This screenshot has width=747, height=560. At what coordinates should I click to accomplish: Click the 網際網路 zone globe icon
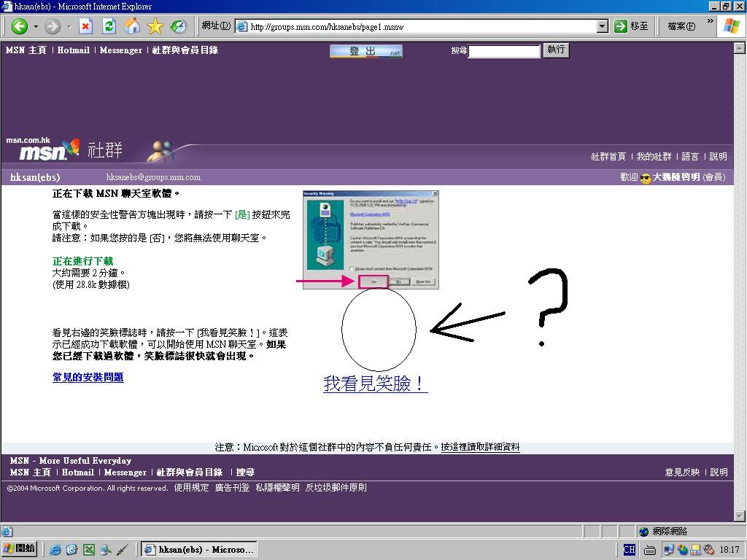[x=643, y=532]
